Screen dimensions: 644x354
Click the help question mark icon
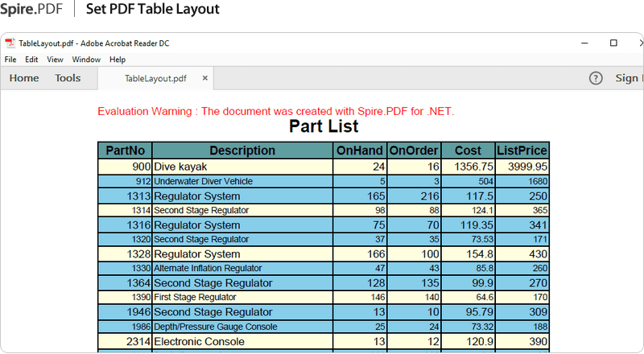click(x=596, y=78)
